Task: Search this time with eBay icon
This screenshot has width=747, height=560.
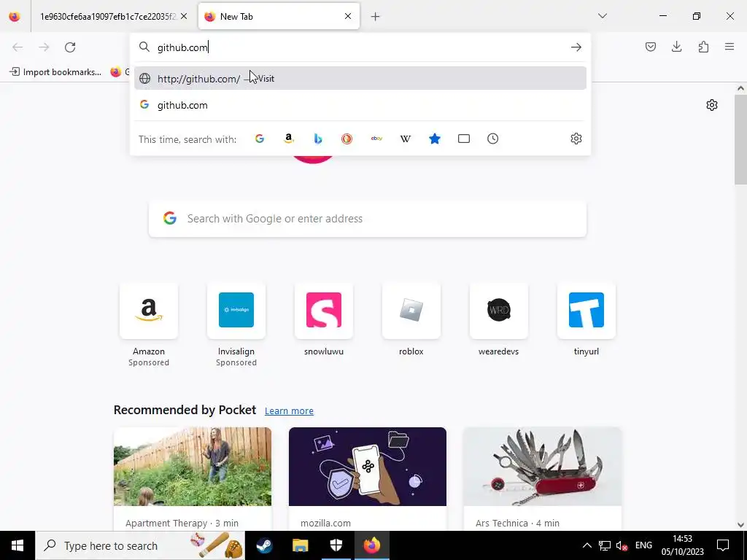Action: [376, 139]
